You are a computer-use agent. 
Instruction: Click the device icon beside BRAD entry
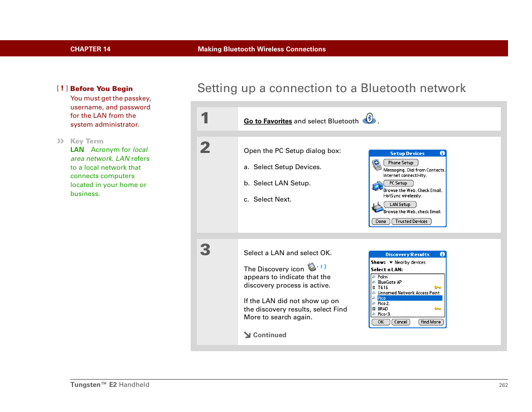[374, 309]
